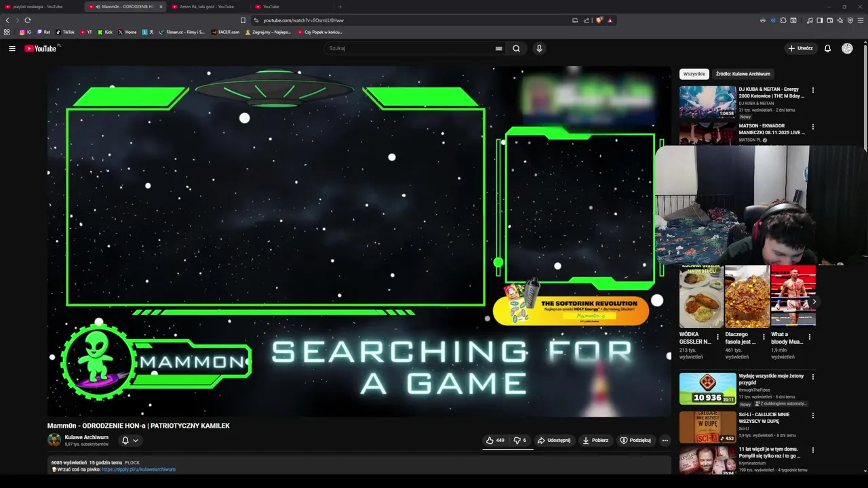
Task: Open the browser main hamburger menu
Action: [x=861, y=20]
